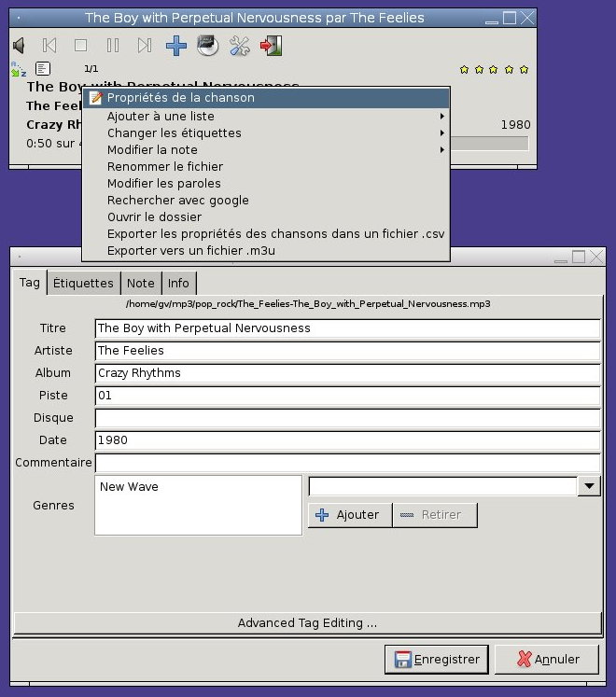This screenshot has height=697, width=616.
Task: Click the genre combo box text field
Action: [x=443, y=486]
